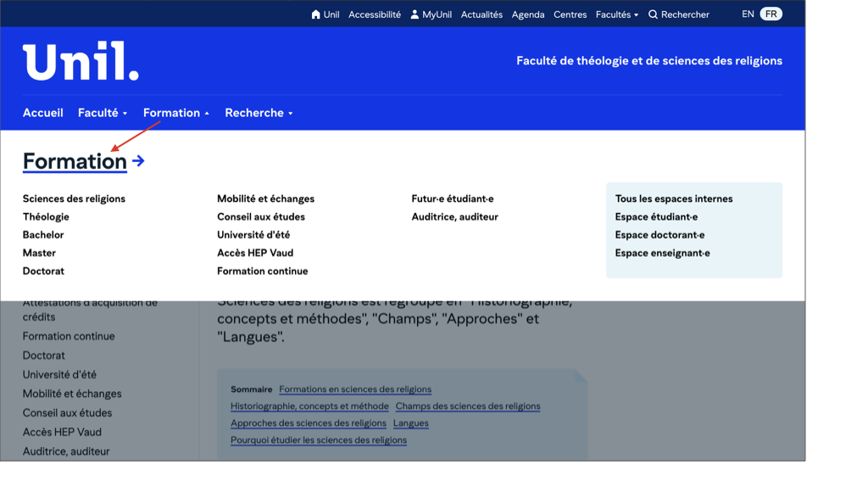Open Tous les espaces internes

674,199
